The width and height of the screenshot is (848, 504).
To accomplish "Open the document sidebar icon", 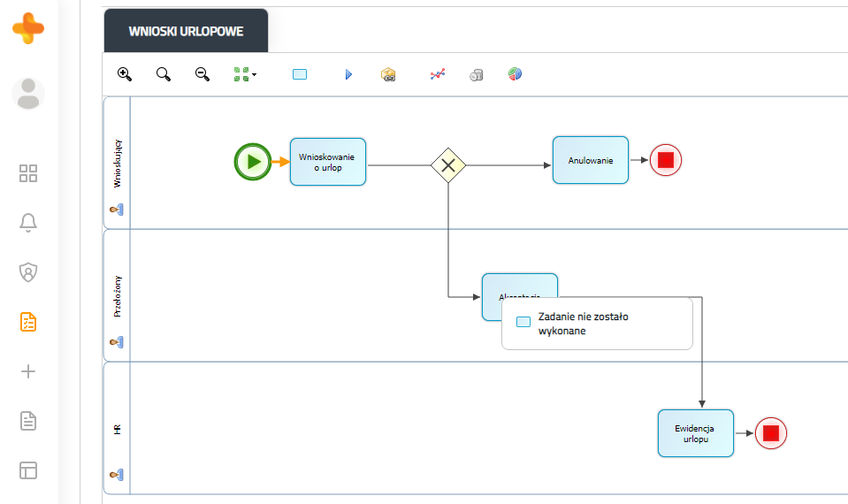I will tap(28, 421).
